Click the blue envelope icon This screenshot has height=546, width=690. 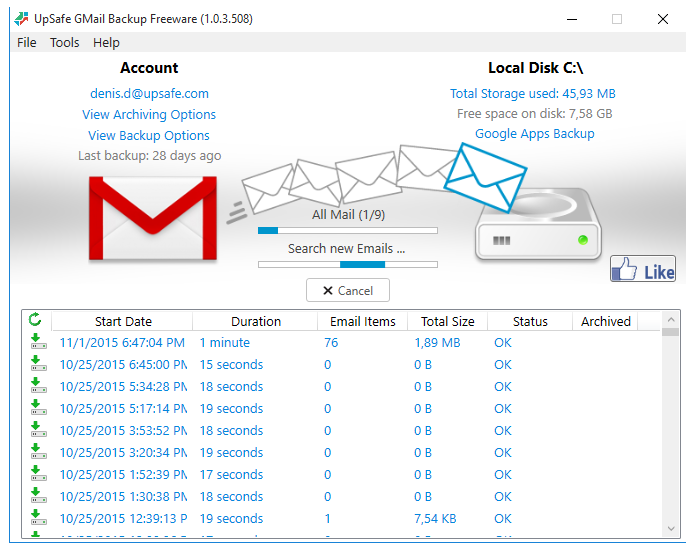tap(485, 178)
